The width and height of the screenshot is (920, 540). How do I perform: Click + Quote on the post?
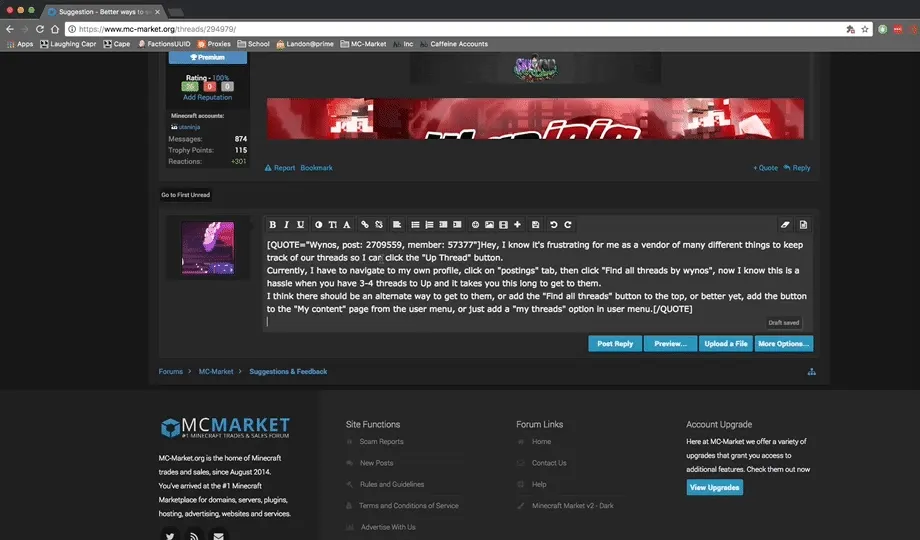[766, 168]
